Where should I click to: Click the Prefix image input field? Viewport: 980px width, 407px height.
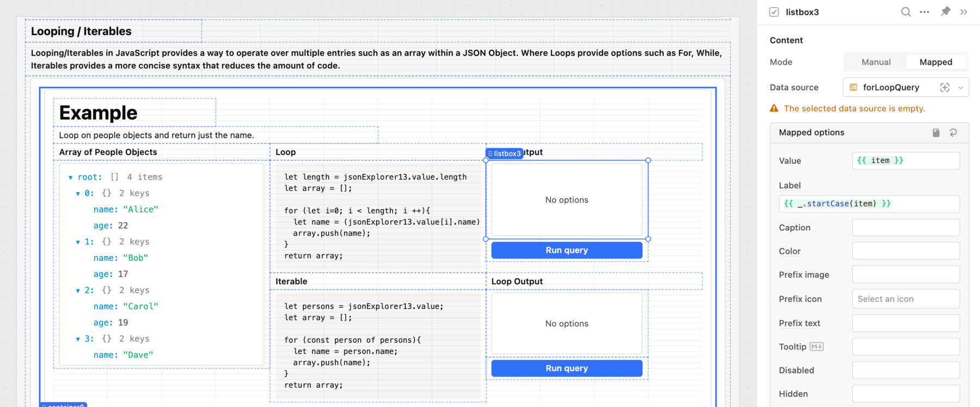906,274
